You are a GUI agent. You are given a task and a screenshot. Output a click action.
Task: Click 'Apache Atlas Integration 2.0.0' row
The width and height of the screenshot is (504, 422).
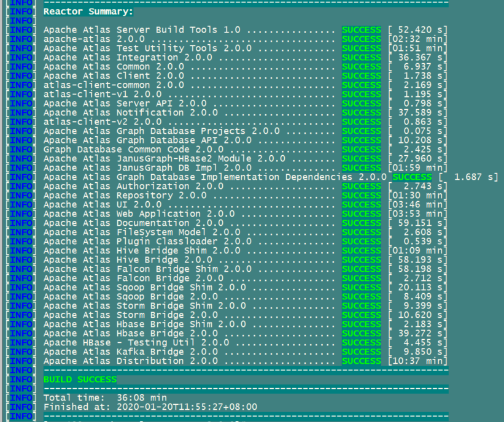tap(128, 58)
